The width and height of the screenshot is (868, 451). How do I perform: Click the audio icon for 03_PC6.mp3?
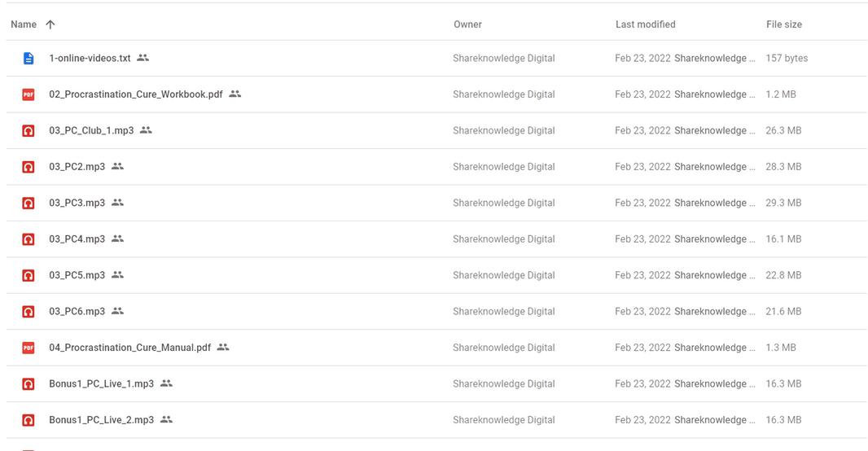[28, 312]
